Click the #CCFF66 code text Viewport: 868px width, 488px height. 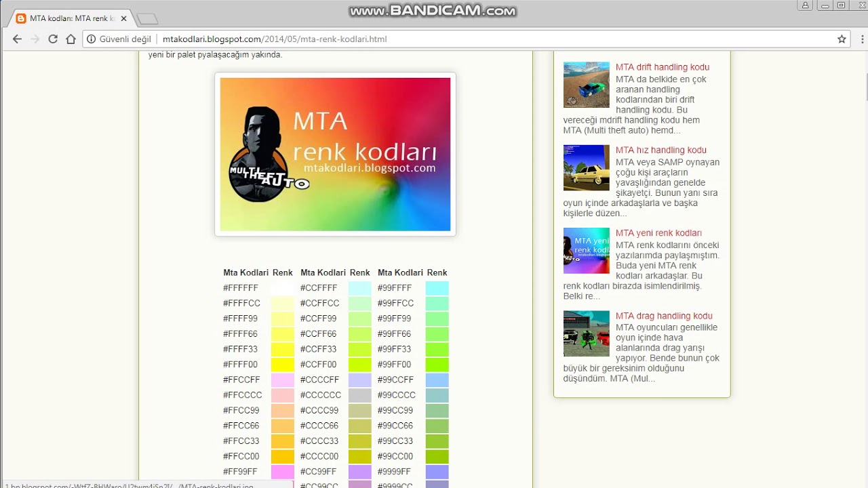(x=319, y=334)
